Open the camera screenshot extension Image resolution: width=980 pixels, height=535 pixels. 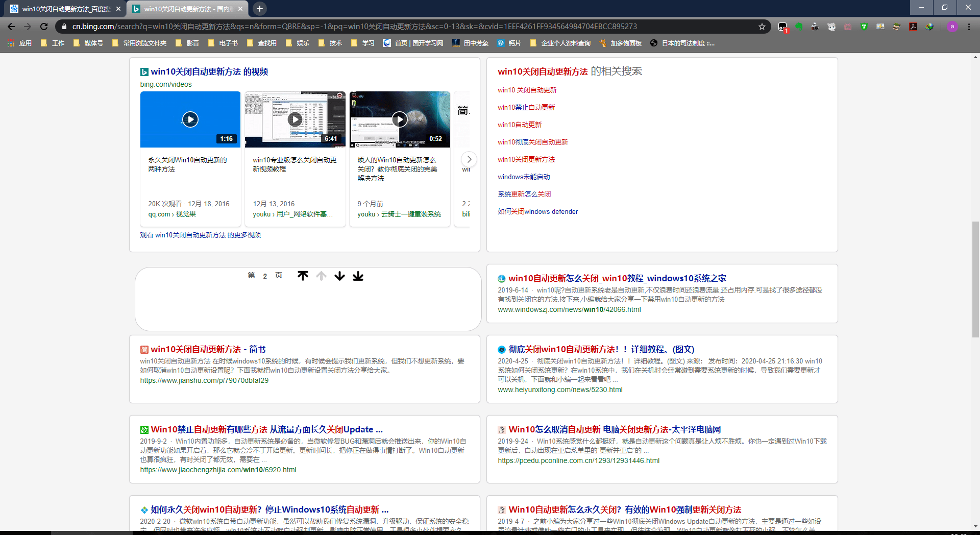point(815,27)
